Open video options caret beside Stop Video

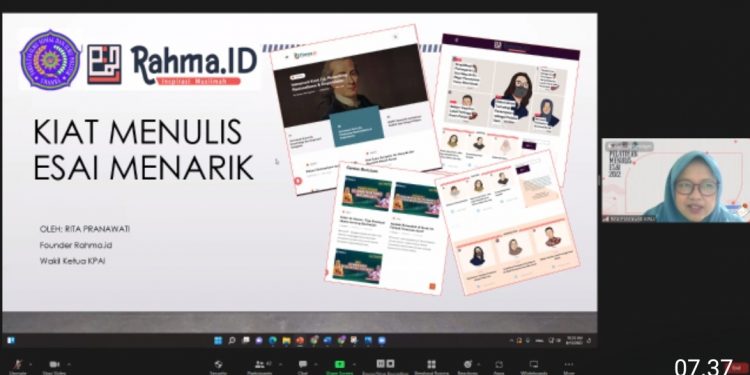tap(68, 364)
